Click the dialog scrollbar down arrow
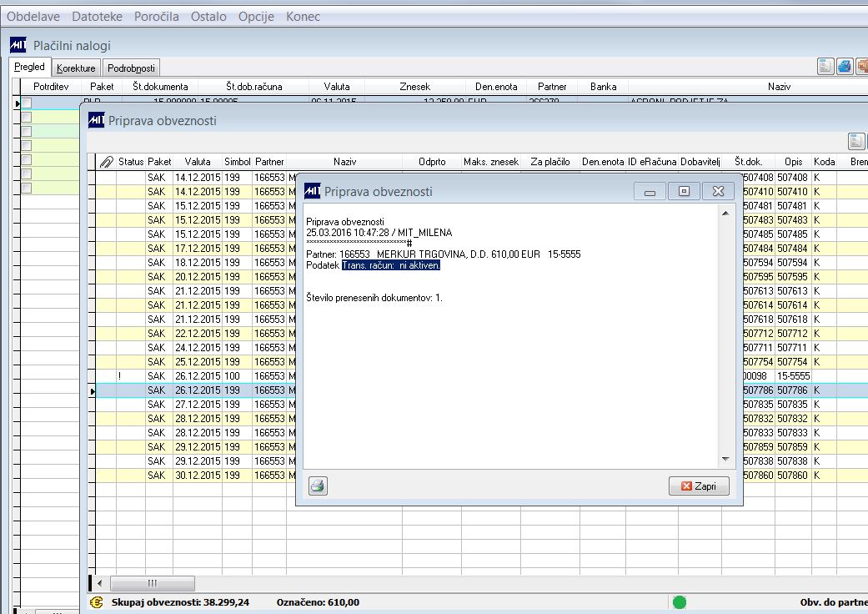 pyautogui.click(x=725, y=460)
